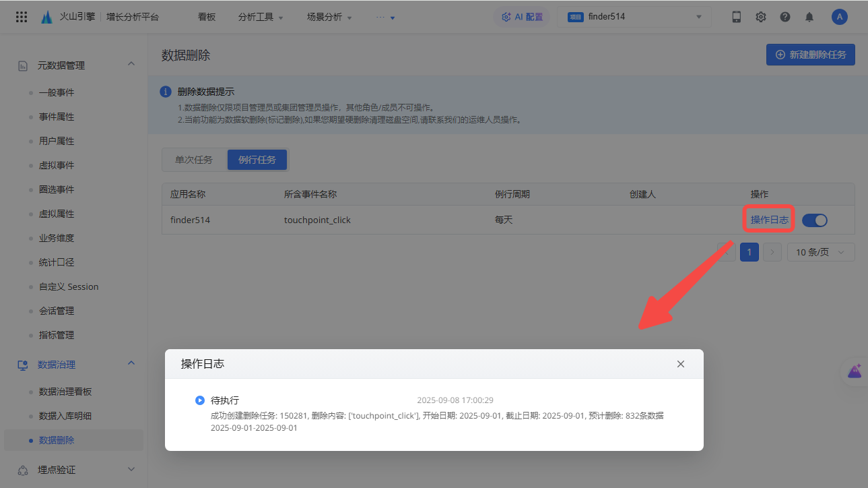The image size is (868, 488).
Task: Close the 操作日志 dialog
Action: [x=681, y=364]
